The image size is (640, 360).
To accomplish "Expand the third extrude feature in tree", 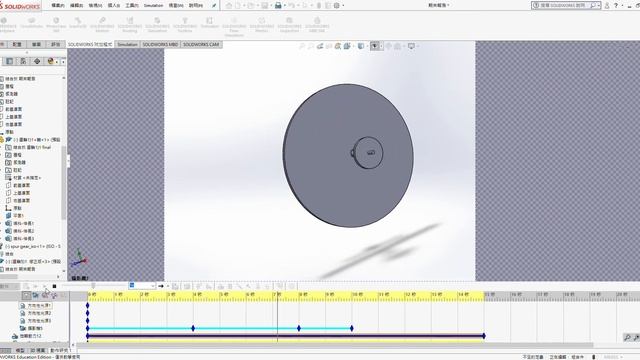I will point(1,238).
